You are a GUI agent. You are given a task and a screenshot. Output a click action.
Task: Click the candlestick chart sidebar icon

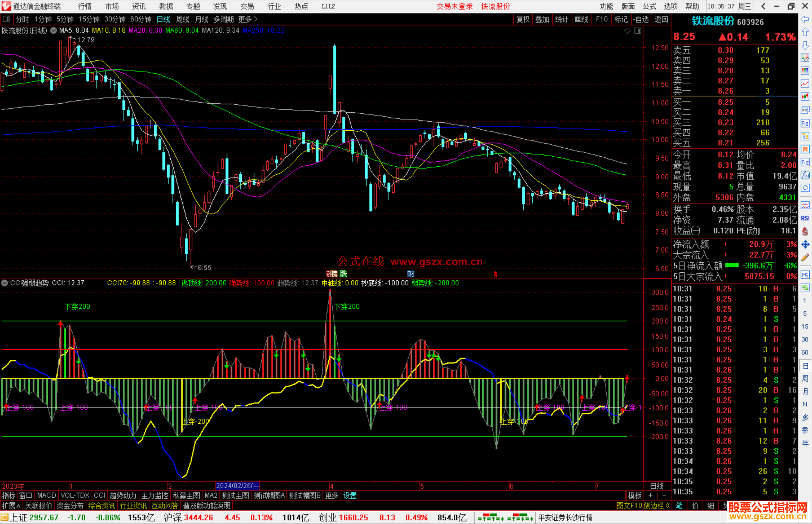coord(805,97)
